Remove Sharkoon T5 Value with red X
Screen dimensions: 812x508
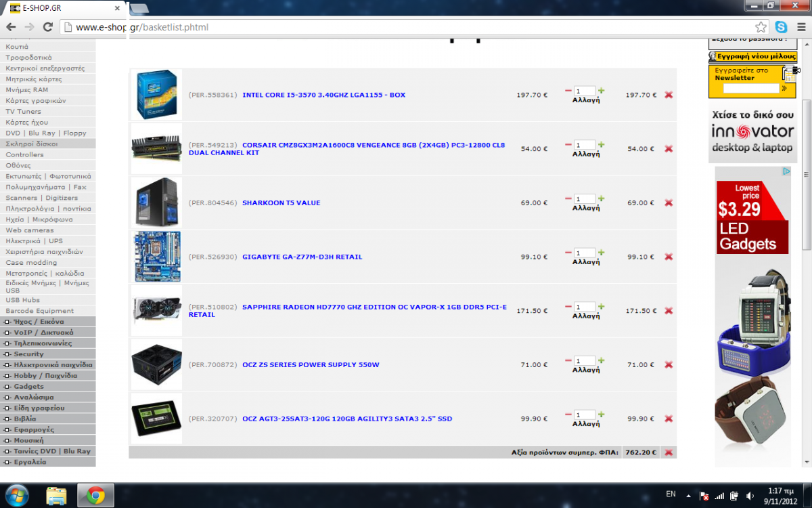(669, 203)
